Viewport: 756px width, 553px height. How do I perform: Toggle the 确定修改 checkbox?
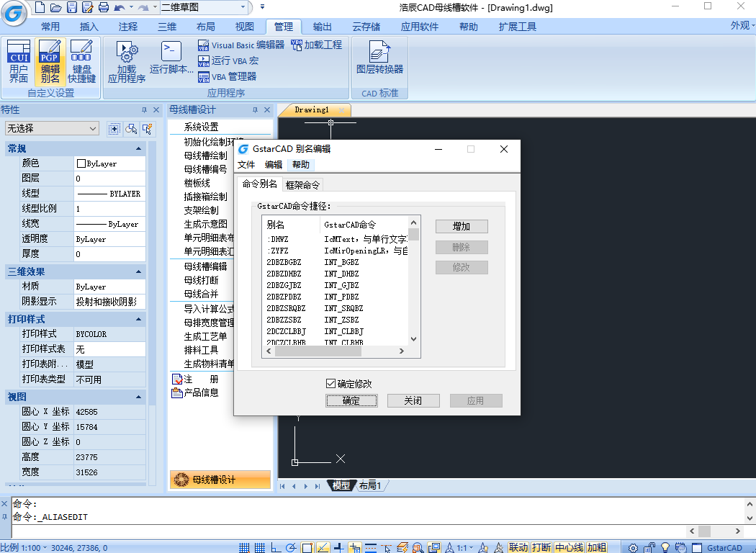330,384
